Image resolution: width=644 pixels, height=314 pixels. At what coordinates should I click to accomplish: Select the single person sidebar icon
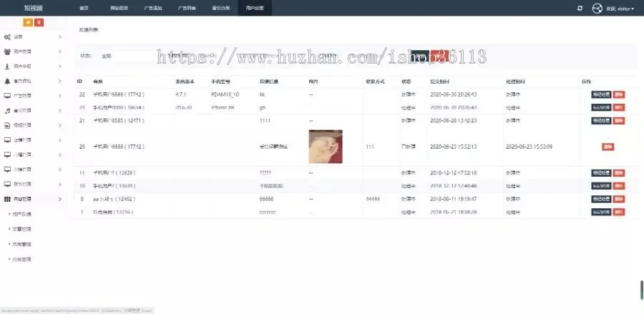coord(7,67)
